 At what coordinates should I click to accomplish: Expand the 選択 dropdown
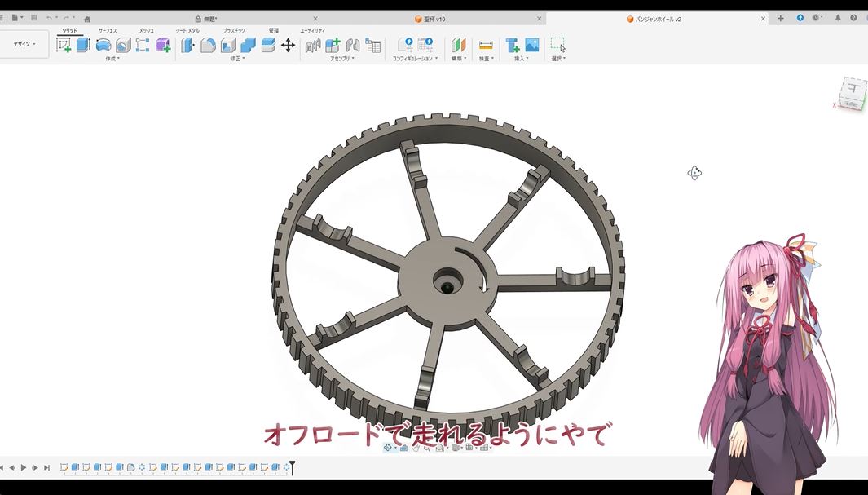tap(558, 59)
